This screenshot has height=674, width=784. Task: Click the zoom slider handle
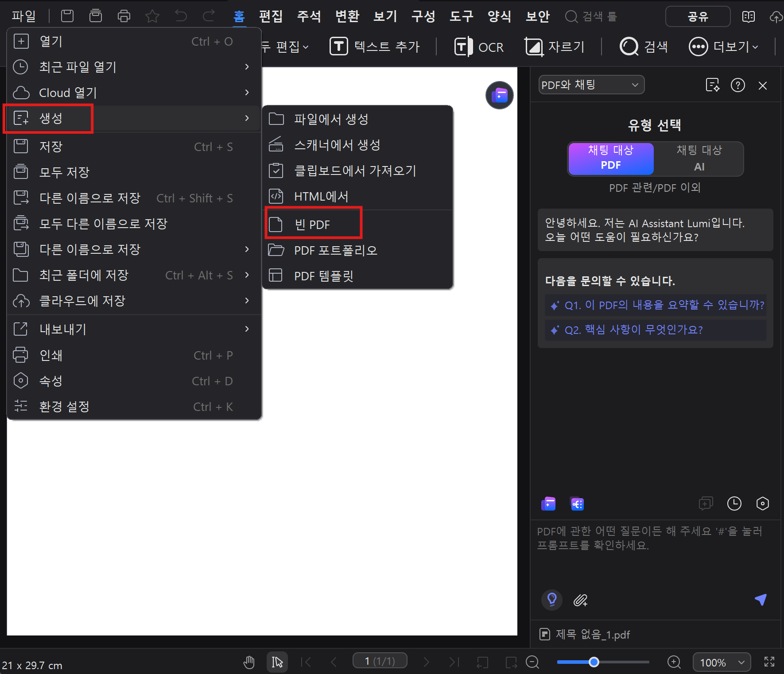(594, 662)
